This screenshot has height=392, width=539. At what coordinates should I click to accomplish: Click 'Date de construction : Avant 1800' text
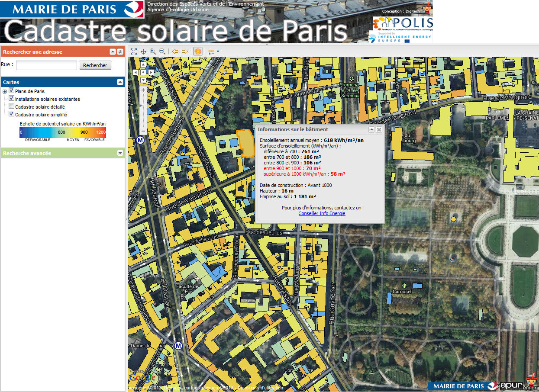[x=297, y=185]
